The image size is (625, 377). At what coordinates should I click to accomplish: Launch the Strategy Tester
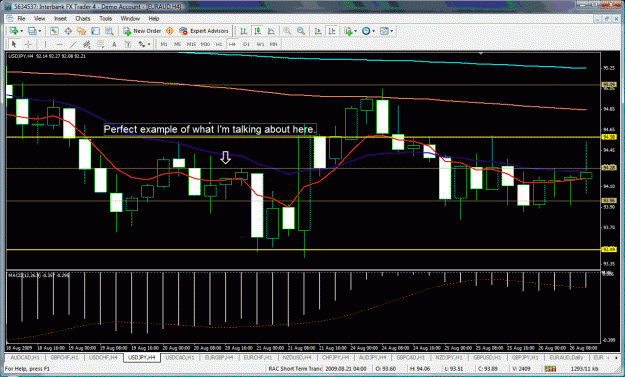point(109,31)
